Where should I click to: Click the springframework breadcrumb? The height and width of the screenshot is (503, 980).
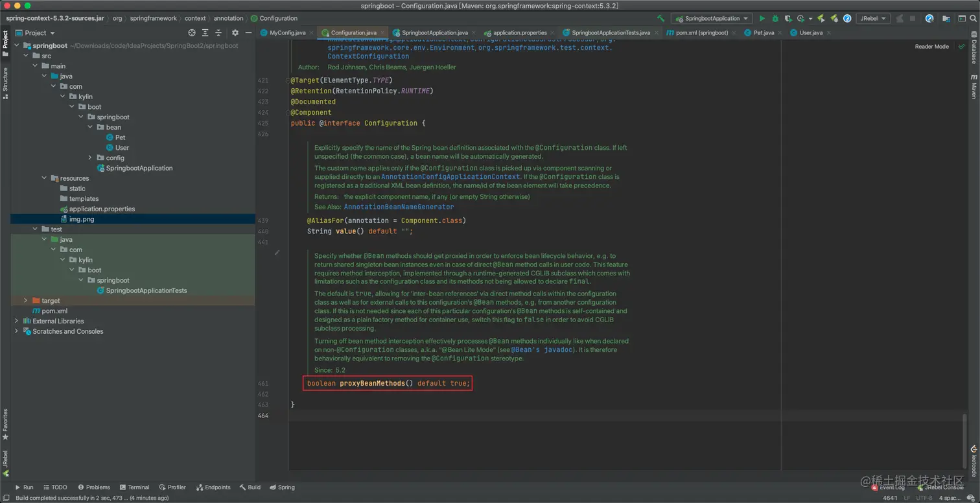coord(153,19)
